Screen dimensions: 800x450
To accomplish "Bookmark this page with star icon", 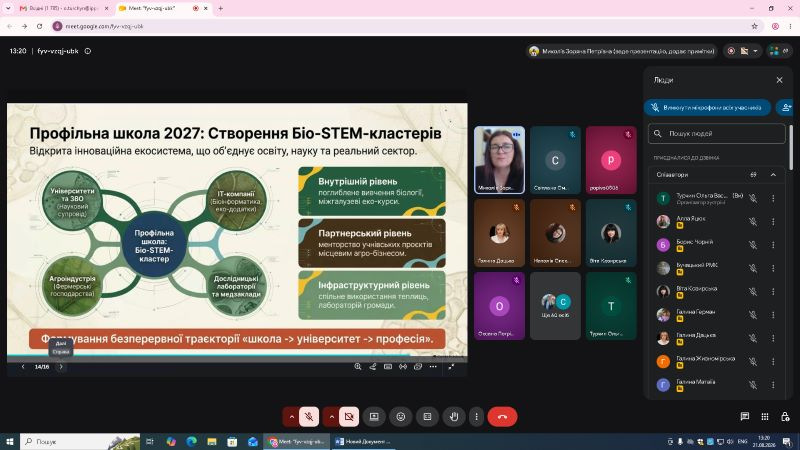I will pyautogui.click(x=754, y=26).
